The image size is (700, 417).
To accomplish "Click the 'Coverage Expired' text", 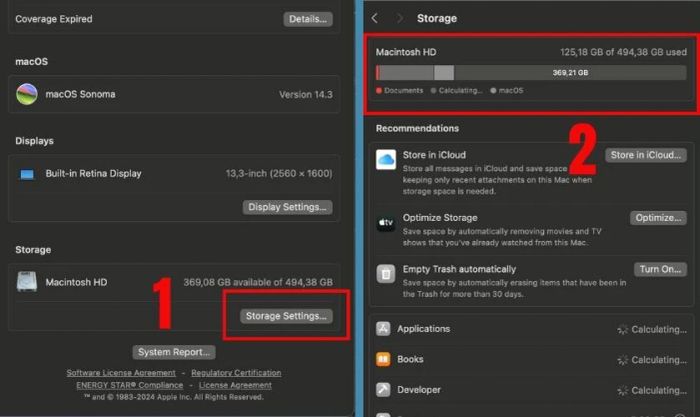I will coord(54,19).
